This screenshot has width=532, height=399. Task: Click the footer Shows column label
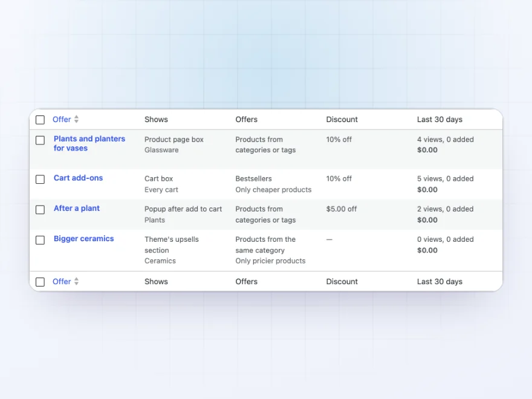(156, 282)
